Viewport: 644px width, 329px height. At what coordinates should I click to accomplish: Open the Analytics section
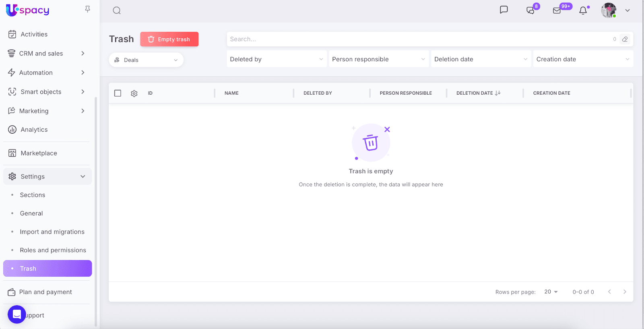(x=34, y=130)
